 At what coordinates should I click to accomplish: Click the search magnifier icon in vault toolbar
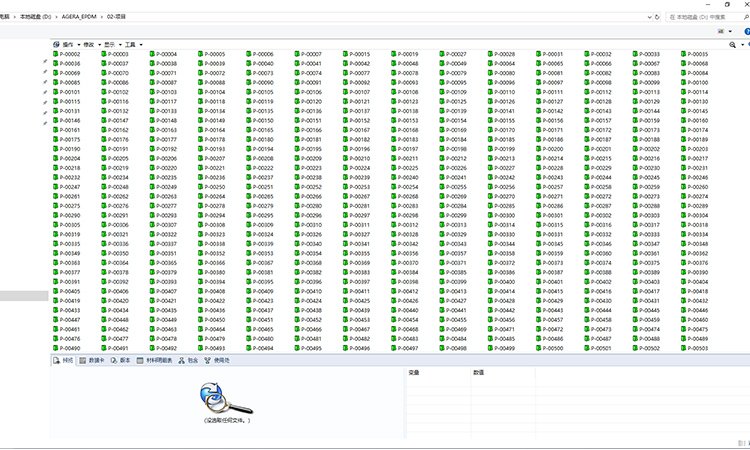point(732,44)
